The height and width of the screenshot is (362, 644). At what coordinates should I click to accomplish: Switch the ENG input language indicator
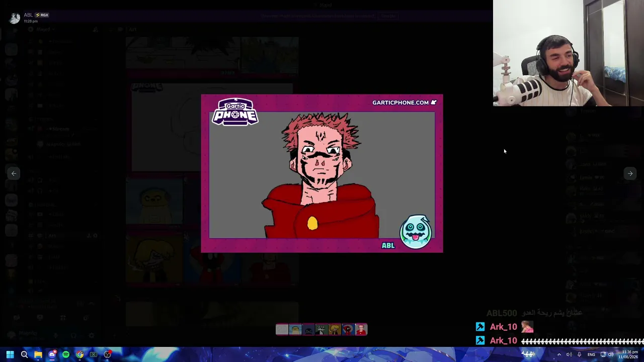[591, 354]
